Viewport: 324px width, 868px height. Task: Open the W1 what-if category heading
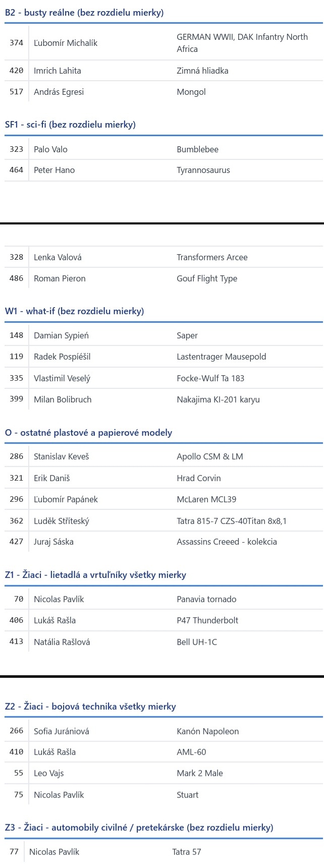click(74, 311)
